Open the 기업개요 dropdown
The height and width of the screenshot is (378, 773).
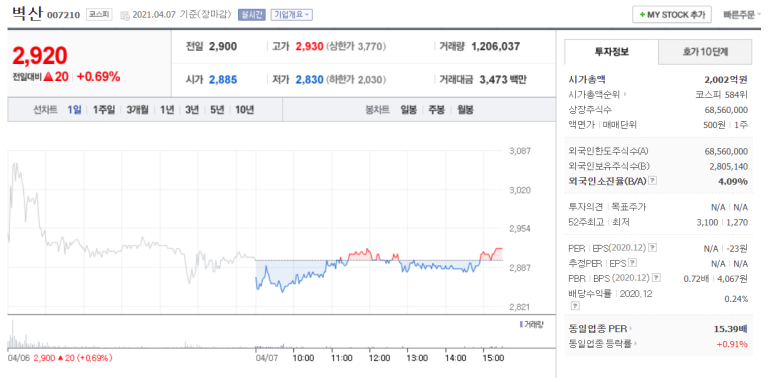coord(291,15)
